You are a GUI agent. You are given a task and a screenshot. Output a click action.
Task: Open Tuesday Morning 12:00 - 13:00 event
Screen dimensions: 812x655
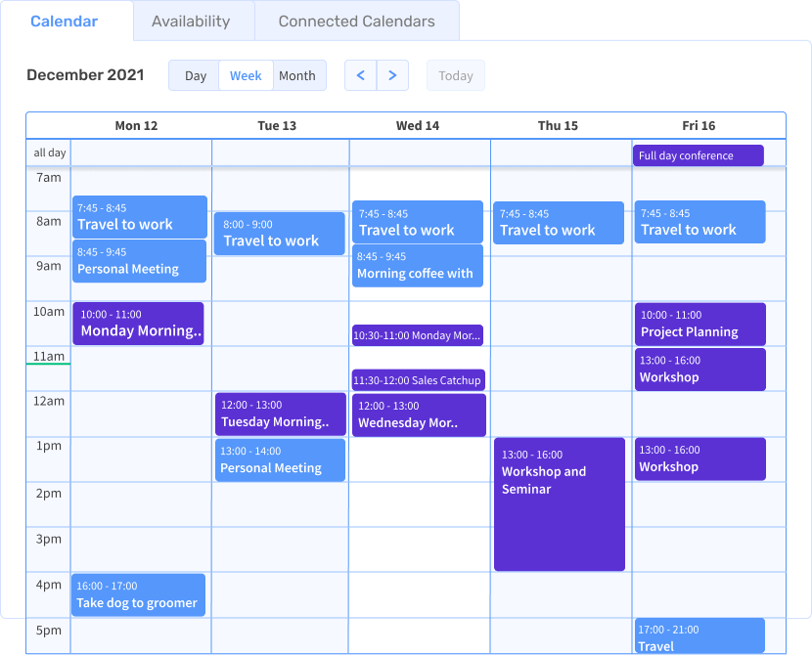tap(281, 414)
